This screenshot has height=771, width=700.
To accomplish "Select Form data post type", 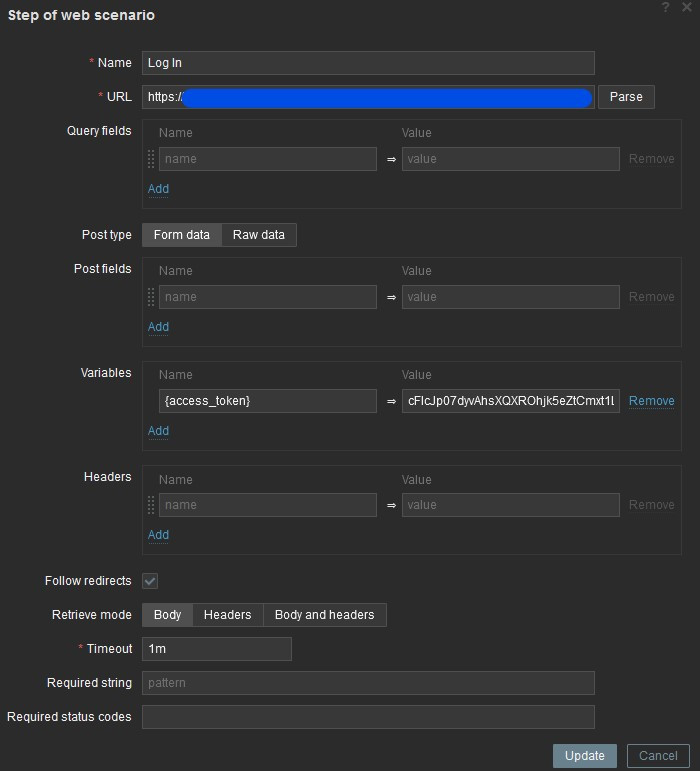I will click(182, 235).
